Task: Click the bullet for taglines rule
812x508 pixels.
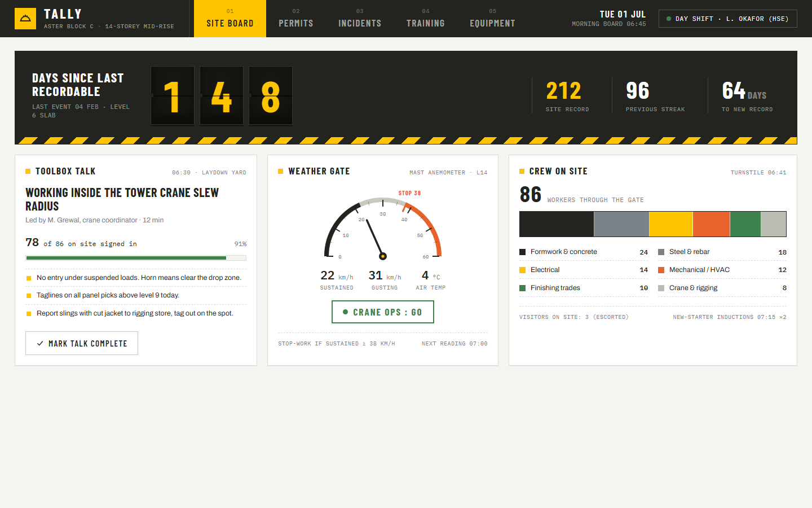Action: click(x=29, y=296)
